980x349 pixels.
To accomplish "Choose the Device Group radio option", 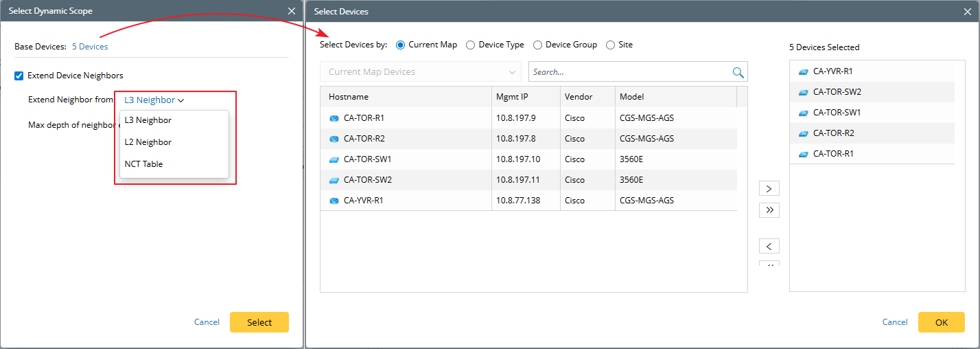I will coord(537,45).
